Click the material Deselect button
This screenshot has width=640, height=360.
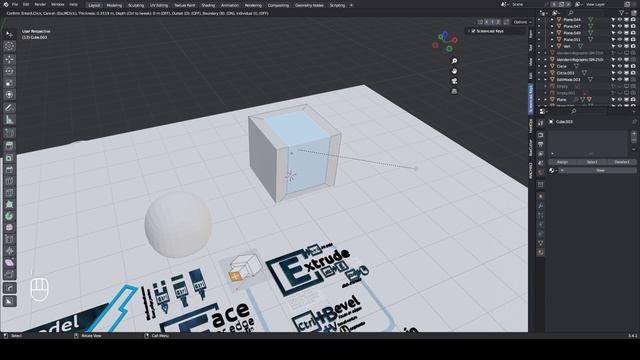[x=622, y=162]
